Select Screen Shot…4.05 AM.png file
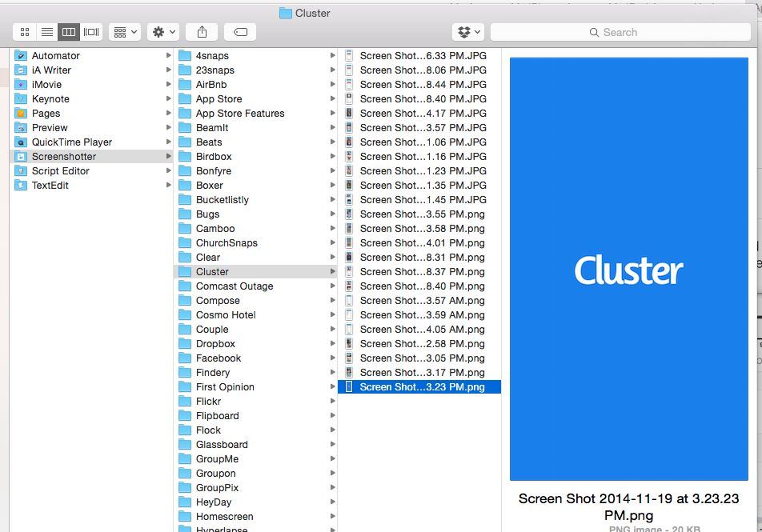Screen dimensions: 762x532 pyautogui.click(x=419, y=330)
